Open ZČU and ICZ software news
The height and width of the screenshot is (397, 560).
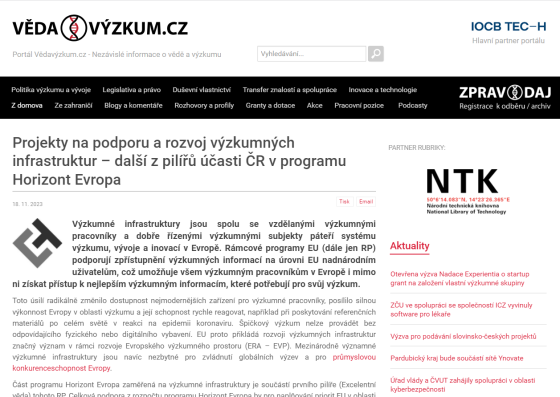[461, 310]
